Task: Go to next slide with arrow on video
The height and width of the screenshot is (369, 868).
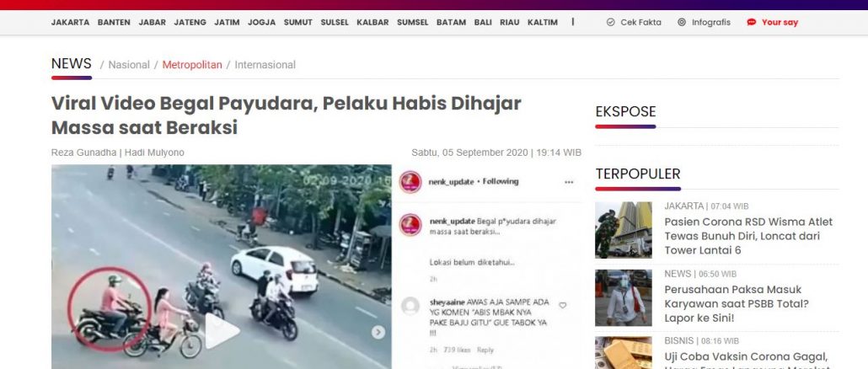Action: click(378, 332)
